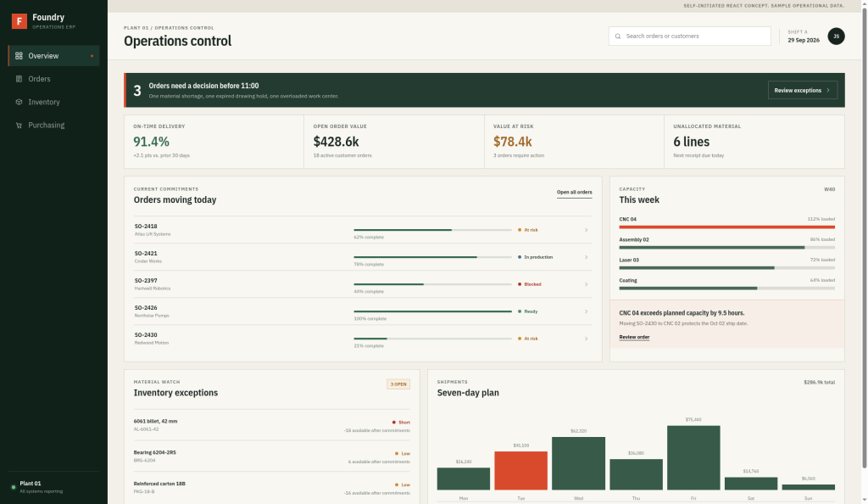
Task: Click the Review exceptions button
Action: point(803,90)
